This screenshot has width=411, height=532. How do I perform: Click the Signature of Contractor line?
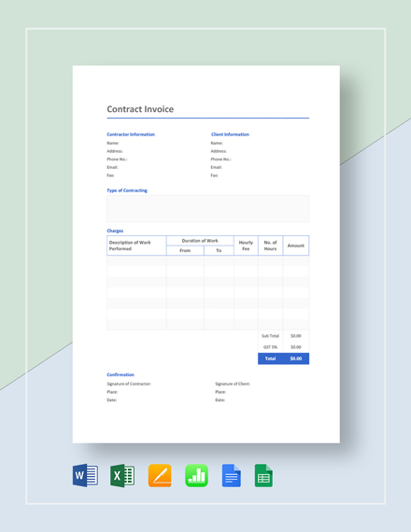tap(129, 384)
